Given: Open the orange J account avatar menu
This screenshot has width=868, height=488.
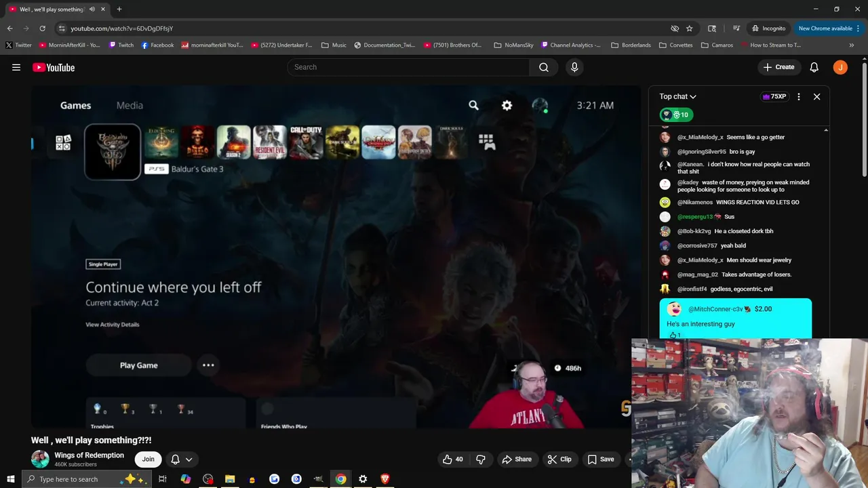Looking at the screenshot, I should pos(840,67).
